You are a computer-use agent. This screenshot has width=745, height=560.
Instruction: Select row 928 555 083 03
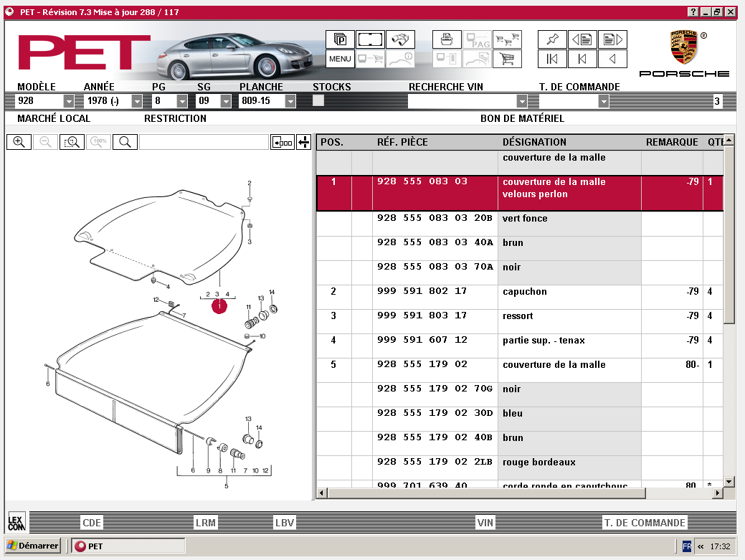coord(520,194)
